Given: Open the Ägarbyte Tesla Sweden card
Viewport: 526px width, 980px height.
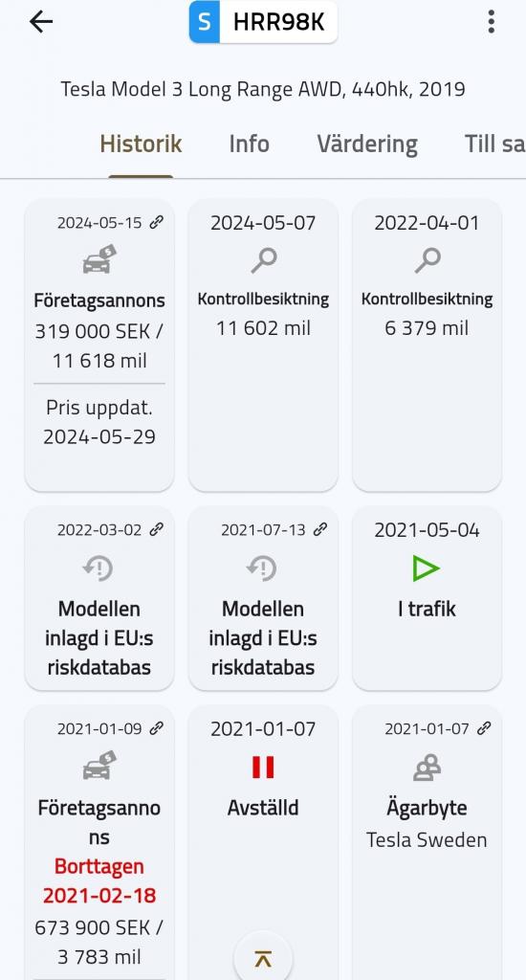Looking at the screenshot, I should 427,842.
